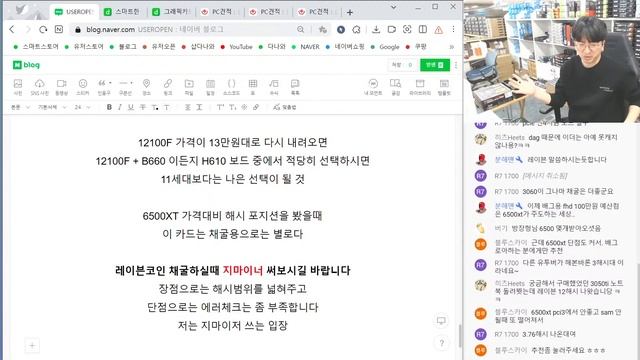Image resolution: width=640 pixels, height=360 pixels.
Task: Click the green 발행 publish button
Action: [435, 65]
